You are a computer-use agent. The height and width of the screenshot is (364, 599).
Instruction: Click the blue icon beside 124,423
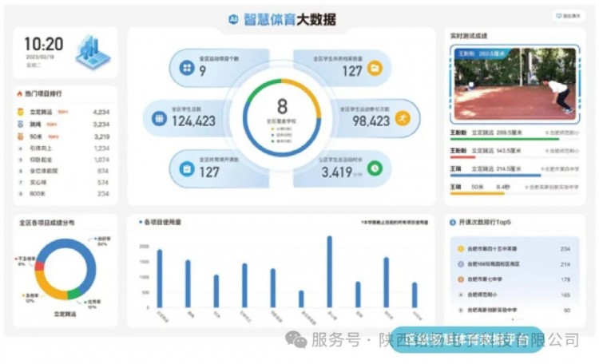tap(159, 118)
